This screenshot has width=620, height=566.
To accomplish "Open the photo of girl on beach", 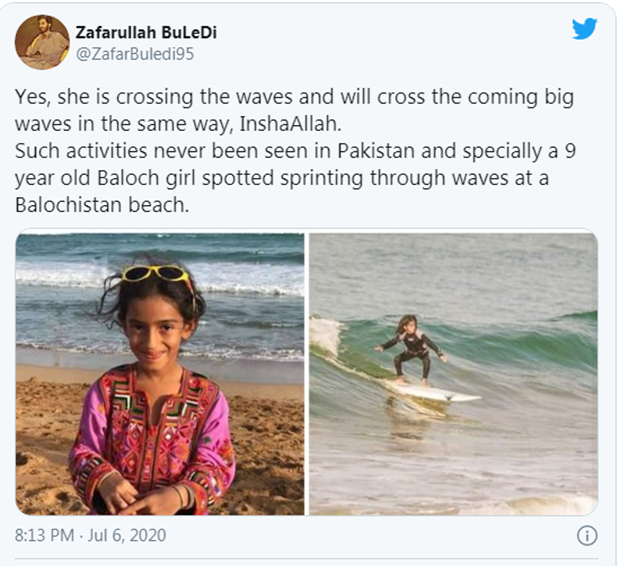I will pyautogui.click(x=160, y=374).
